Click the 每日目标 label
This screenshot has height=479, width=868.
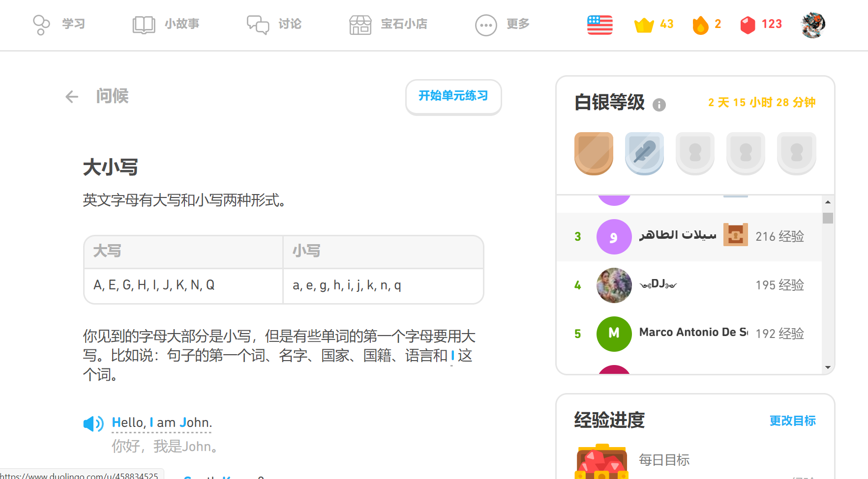pyautogui.click(x=664, y=460)
